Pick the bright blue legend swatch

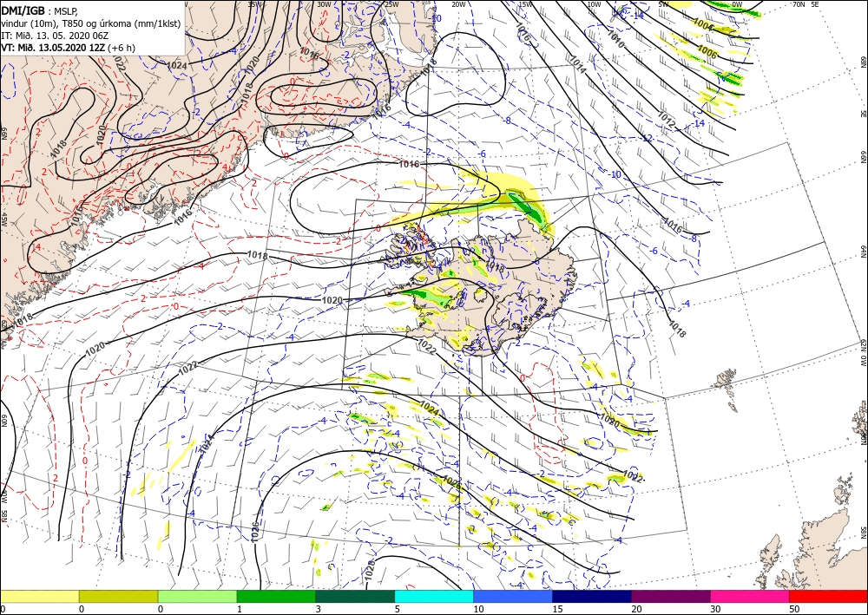513,596
